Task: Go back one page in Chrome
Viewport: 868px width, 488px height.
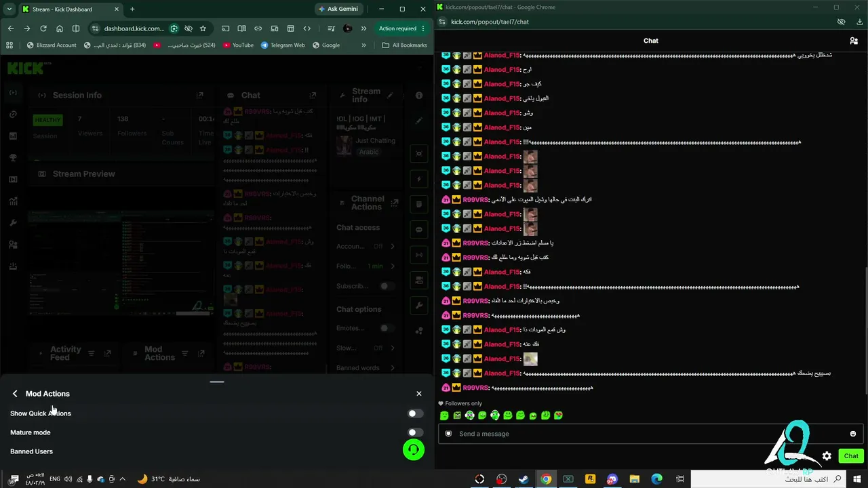Action: pyautogui.click(x=11, y=28)
